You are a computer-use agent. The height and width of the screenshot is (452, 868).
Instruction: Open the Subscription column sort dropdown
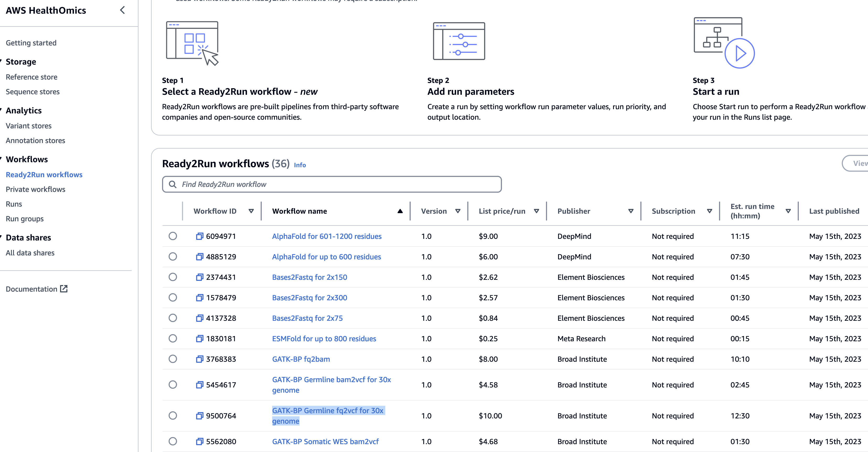click(x=709, y=211)
